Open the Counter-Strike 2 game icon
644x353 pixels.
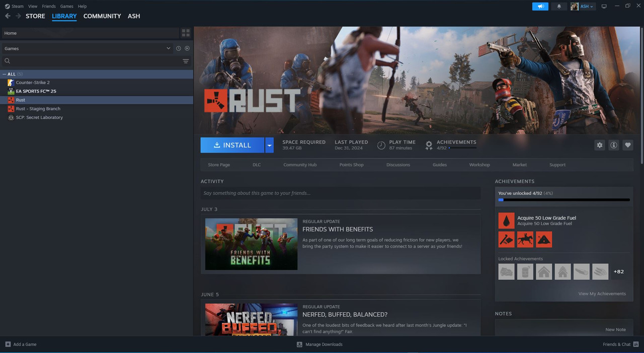pyautogui.click(x=11, y=83)
